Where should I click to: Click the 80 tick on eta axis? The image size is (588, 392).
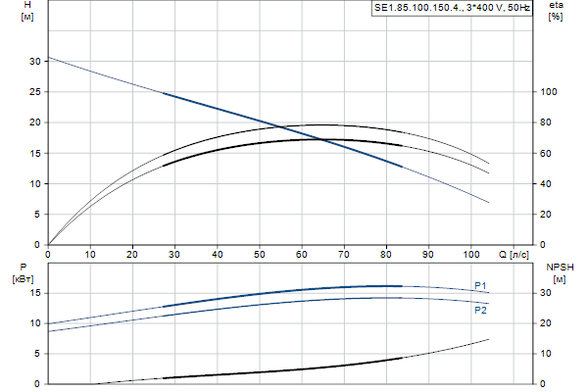[547, 122]
